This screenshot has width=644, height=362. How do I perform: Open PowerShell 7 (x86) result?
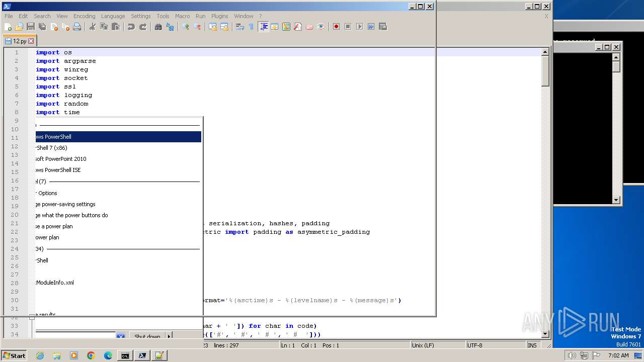tap(118, 148)
